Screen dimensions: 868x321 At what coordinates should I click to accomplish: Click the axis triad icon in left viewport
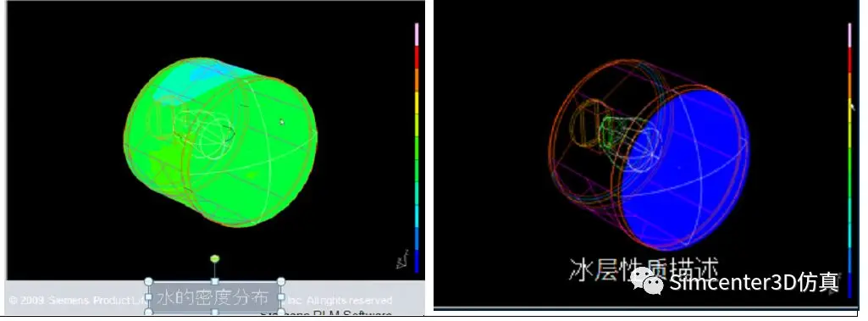(402, 259)
